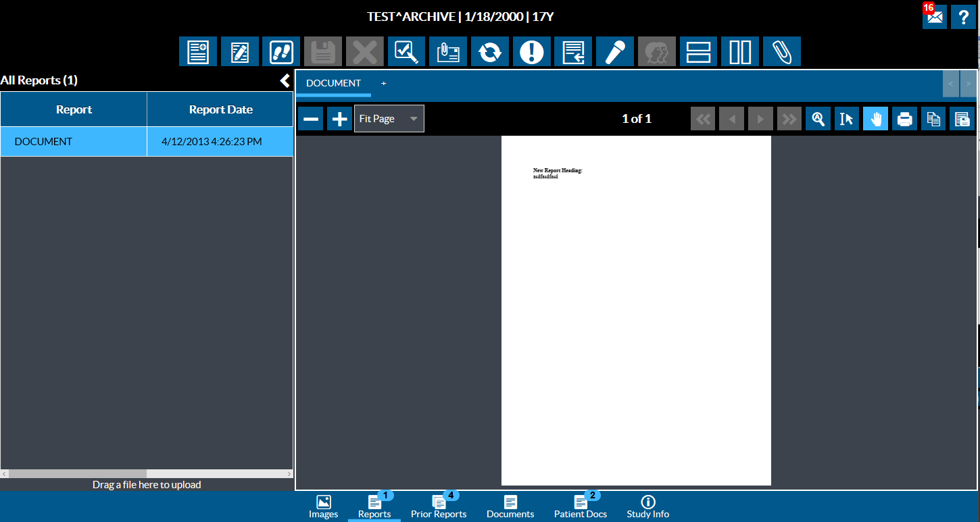Click the horizontal scrollbar in reports list
Screen dimensions: 980x522
pyautogui.click(x=78, y=474)
